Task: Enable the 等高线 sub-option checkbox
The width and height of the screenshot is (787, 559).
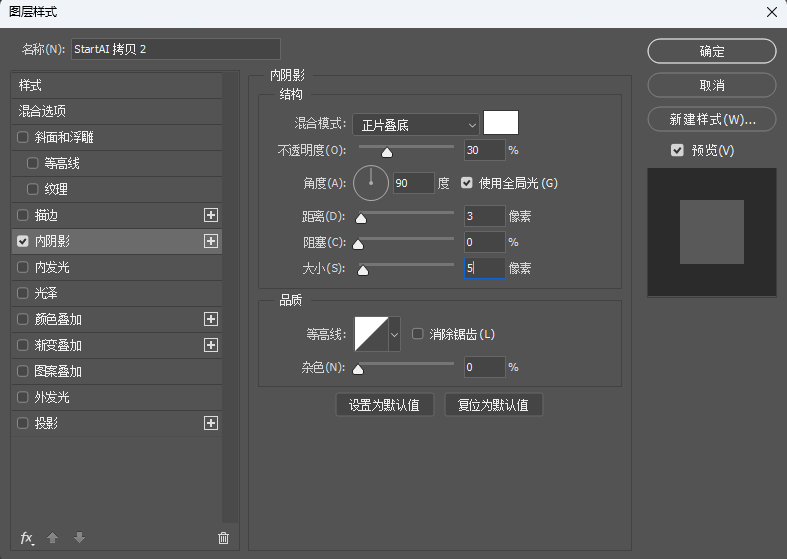Action: 33,163
